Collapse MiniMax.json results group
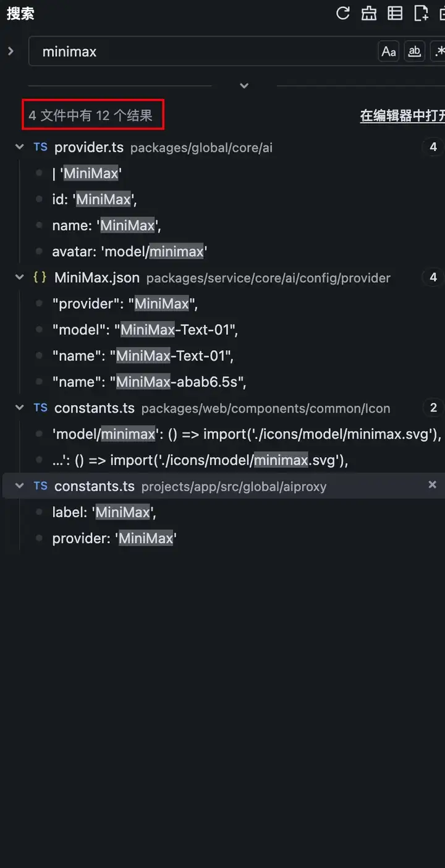This screenshot has height=868, width=445. 19,278
